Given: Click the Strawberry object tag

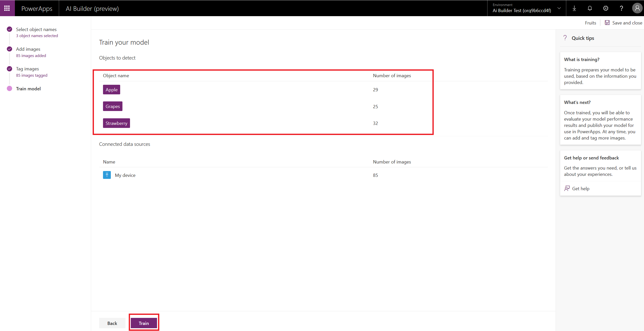Looking at the screenshot, I should tap(116, 123).
